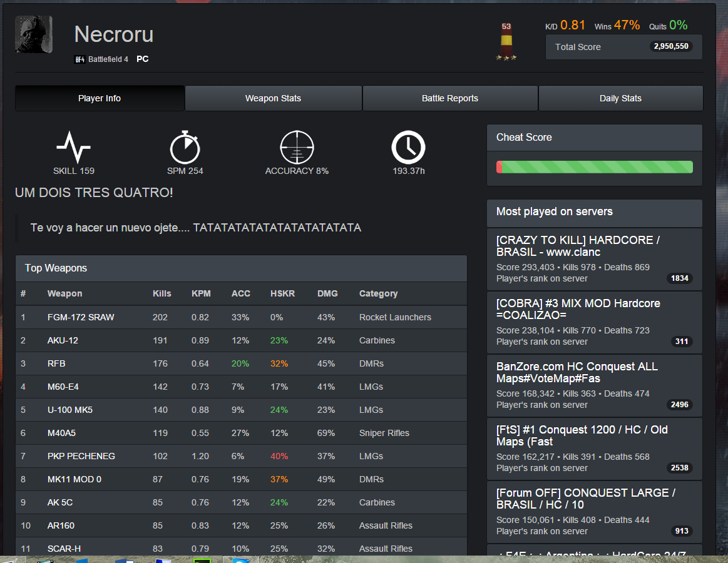The height and width of the screenshot is (563, 728).
Task: Click the Wins 47% stat
Action: [617, 25]
